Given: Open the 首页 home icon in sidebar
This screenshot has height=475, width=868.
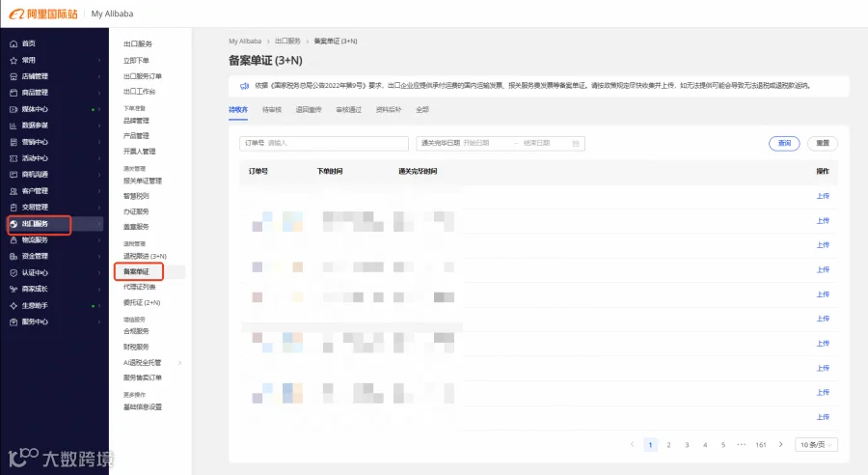Looking at the screenshot, I should (14, 43).
